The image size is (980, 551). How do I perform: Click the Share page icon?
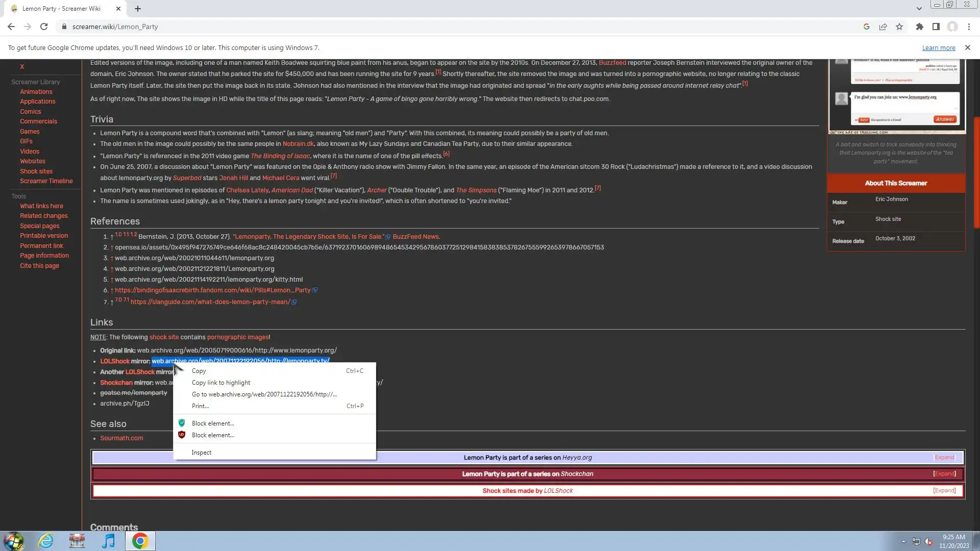[x=883, y=27]
